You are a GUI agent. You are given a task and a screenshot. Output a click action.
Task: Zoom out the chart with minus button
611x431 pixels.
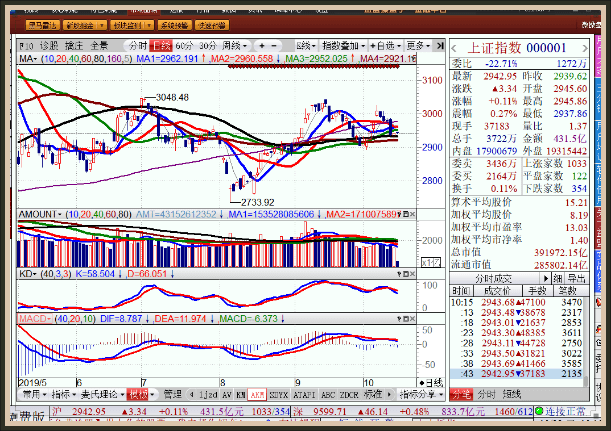[x=274, y=46]
